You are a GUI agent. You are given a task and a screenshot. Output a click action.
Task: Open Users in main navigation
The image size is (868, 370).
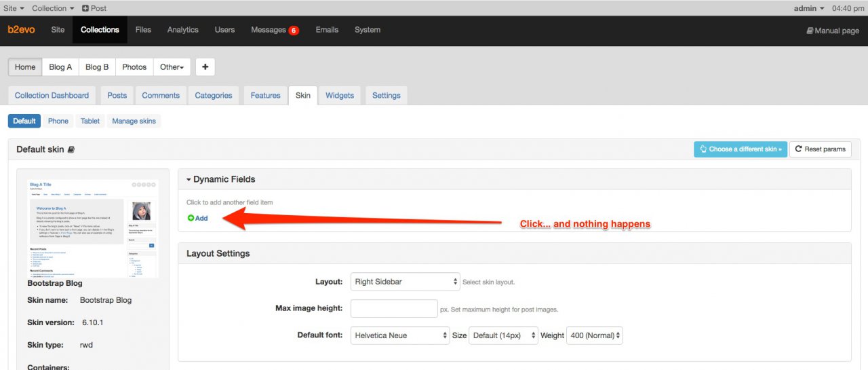224,30
